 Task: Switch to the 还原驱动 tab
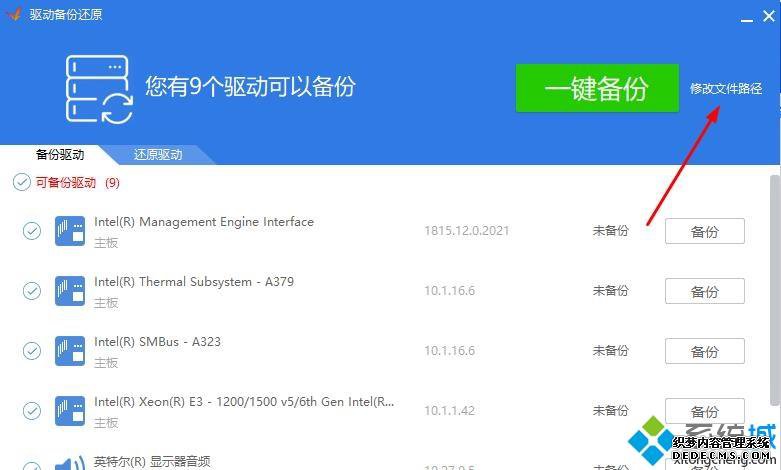coord(158,154)
